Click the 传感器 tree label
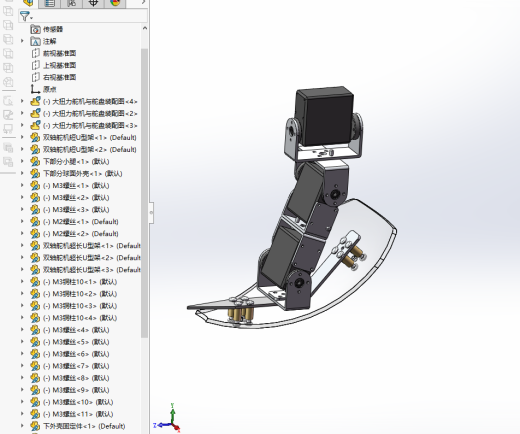Screen dimensions: 520x434 [53, 29]
